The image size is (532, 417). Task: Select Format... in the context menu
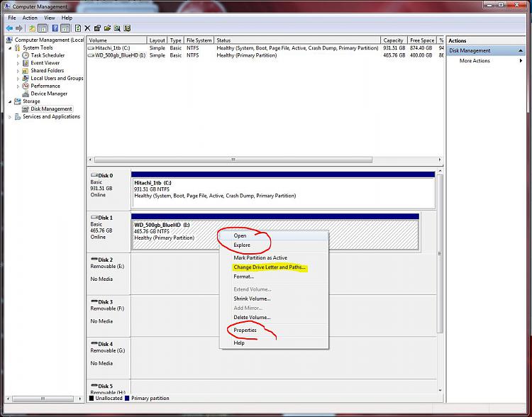coord(274,277)
